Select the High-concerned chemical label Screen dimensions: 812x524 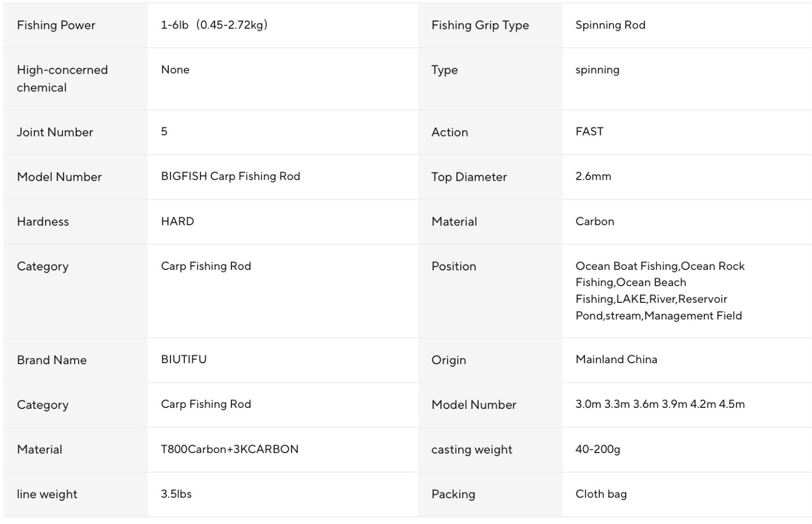pyautogui.click(x=62, y=79)
